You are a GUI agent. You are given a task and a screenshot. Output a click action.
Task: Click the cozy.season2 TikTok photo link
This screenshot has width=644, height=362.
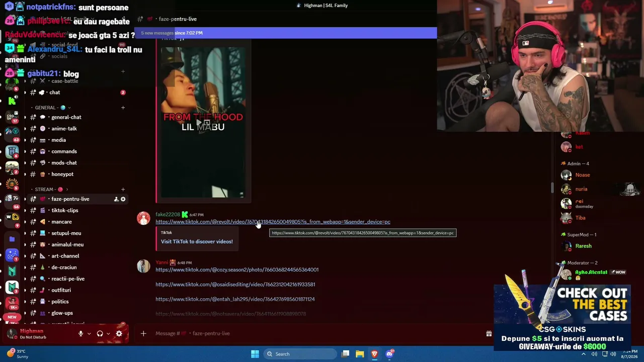click(x=237, y=269)
